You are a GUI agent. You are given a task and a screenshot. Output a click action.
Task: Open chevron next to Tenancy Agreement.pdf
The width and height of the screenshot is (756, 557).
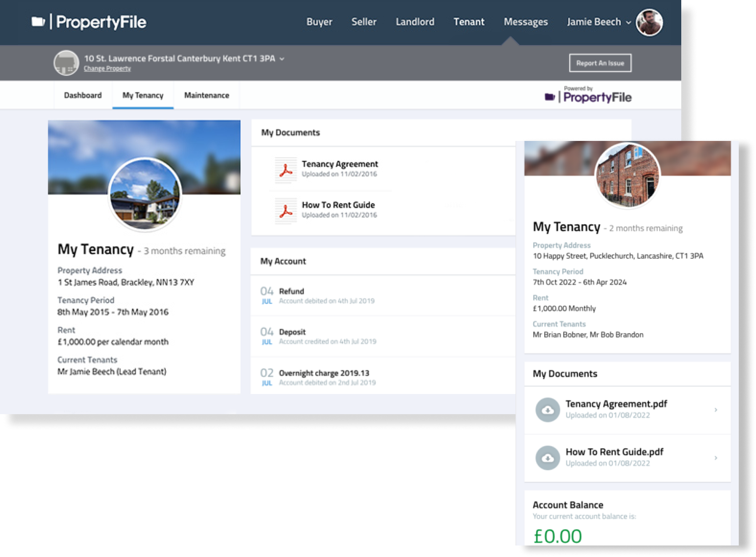click(716, 410)
